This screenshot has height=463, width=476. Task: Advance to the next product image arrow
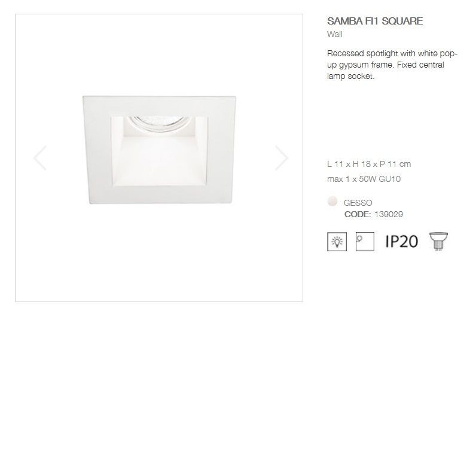click(282, 158)
